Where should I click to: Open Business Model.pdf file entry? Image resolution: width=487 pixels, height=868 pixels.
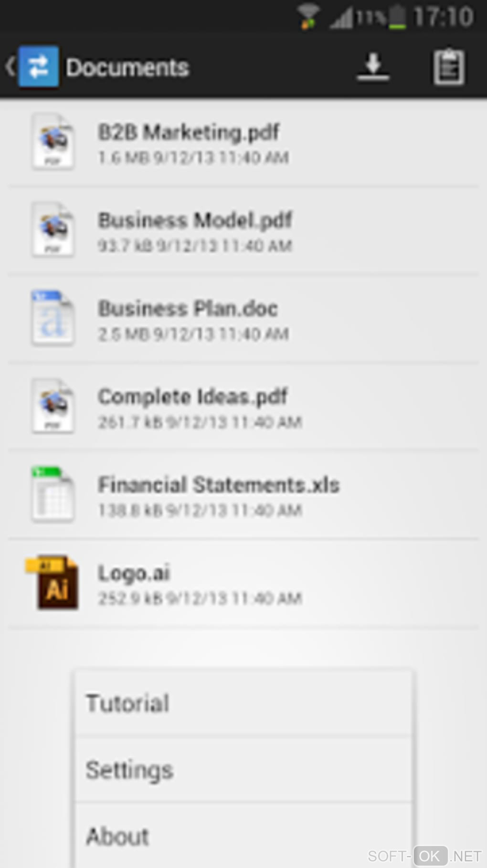coord(243,231)
